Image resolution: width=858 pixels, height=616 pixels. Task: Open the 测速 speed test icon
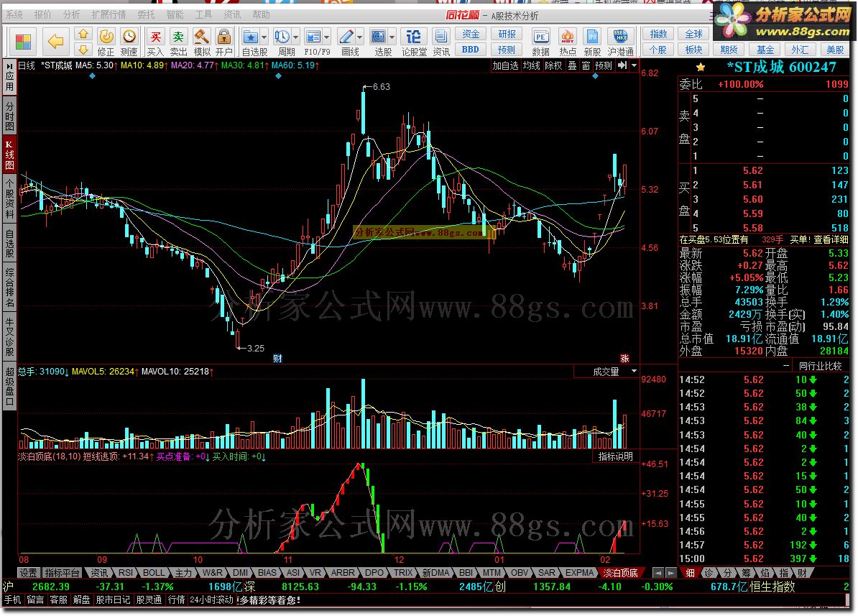pos(129,42)
